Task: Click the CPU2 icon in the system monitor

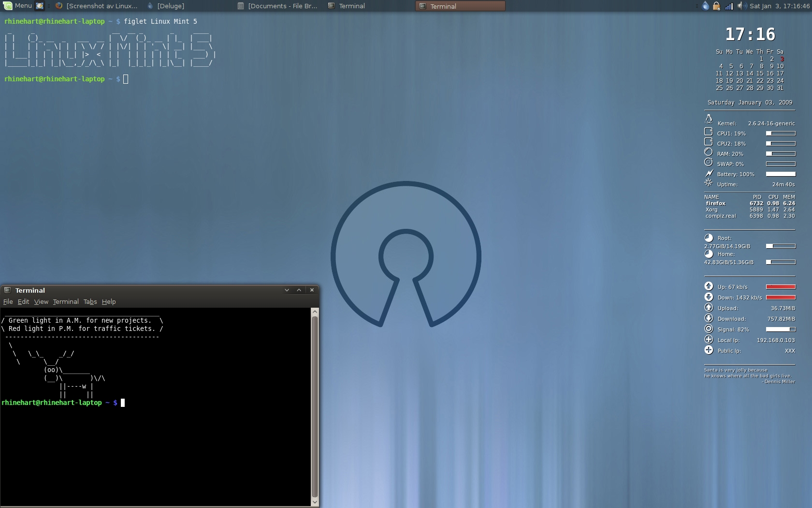Action: point(709,142)
